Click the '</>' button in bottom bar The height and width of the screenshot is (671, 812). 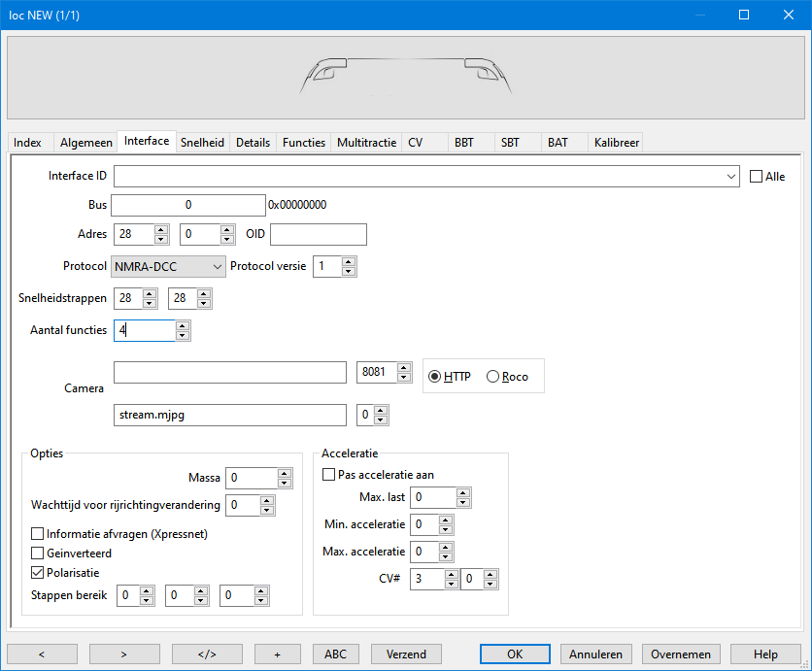coord(207,654)
